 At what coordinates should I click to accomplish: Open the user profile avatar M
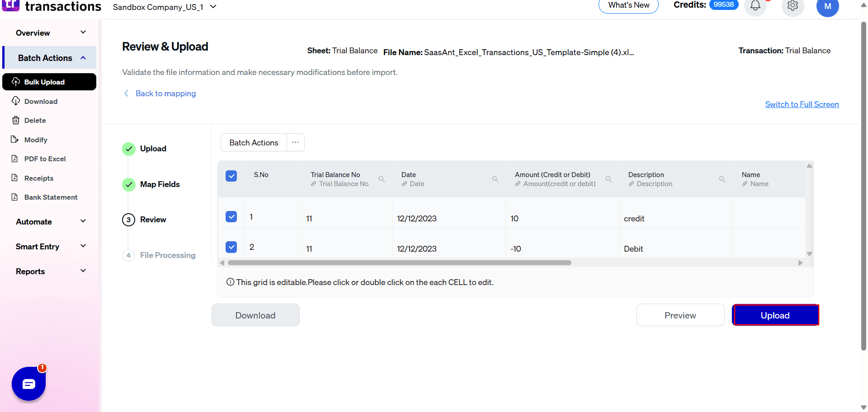[x=827, y=6]
